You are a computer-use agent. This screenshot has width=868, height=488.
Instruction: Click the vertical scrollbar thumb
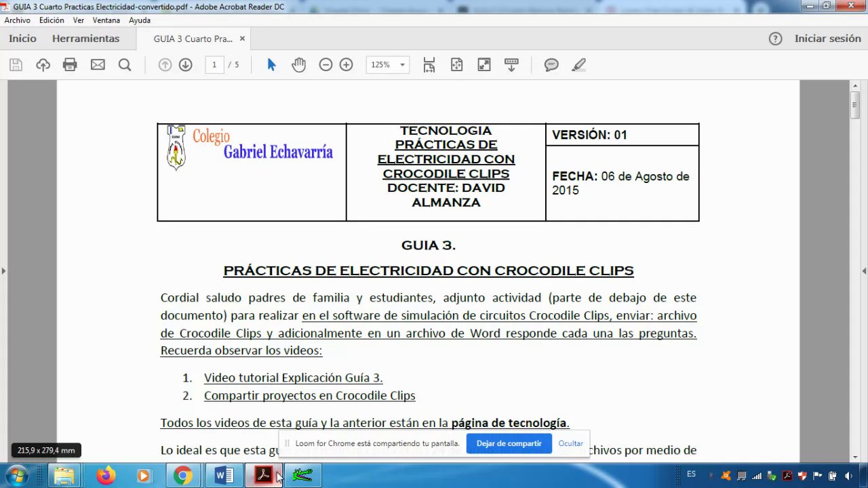[x=856, y=104]
